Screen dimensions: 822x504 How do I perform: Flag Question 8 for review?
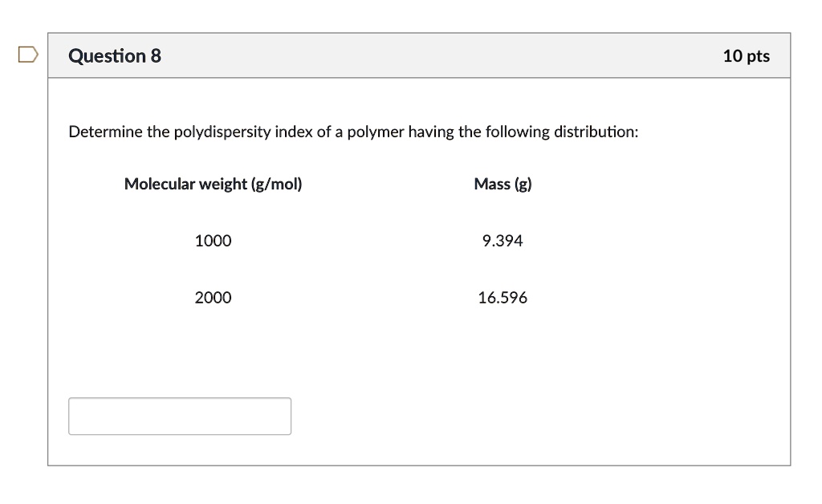point(28,55)
